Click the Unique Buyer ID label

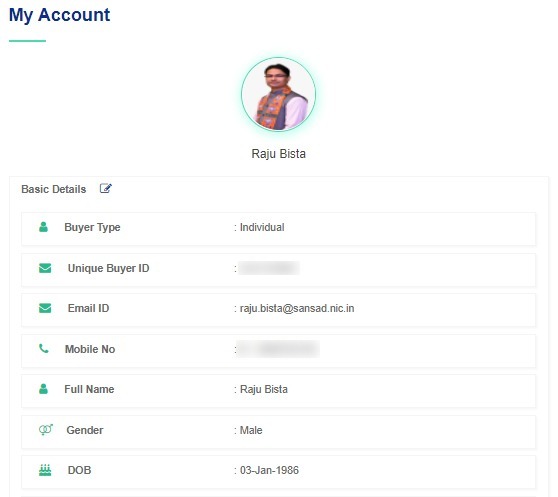pos(109,268)
